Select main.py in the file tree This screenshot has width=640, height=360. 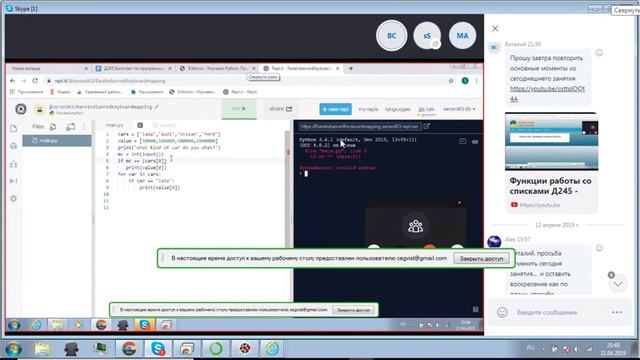tap(57, 140)
